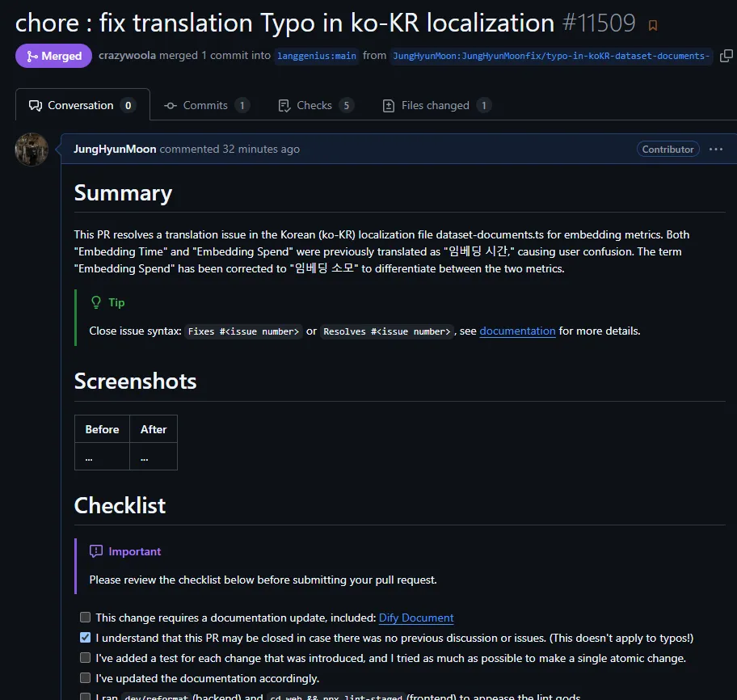
Task: Click the Contributor badge label
Action: (668, 149)
